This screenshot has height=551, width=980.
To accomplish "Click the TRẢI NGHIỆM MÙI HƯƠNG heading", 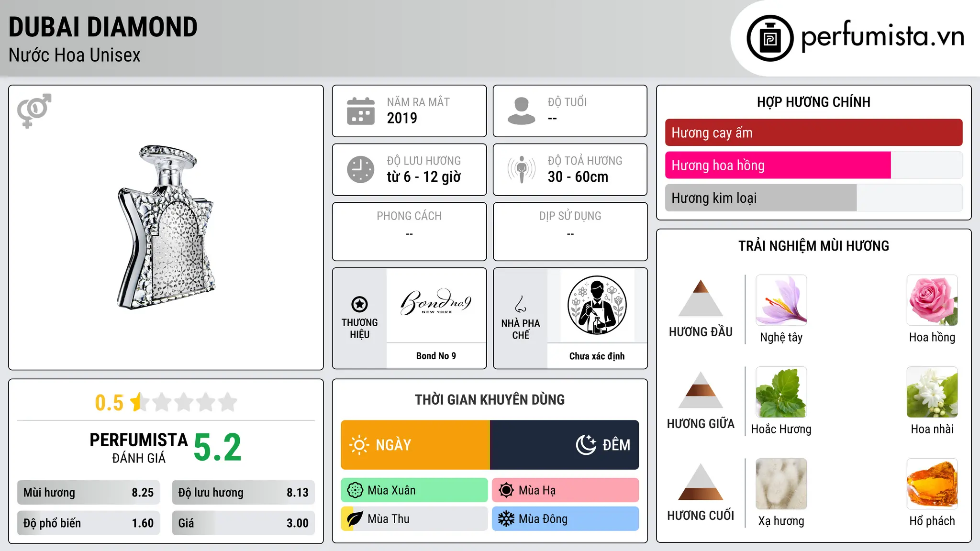I will click(813, 246).
